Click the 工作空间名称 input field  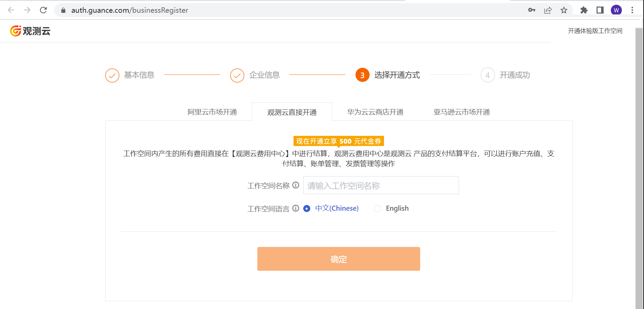click(381, 185)
